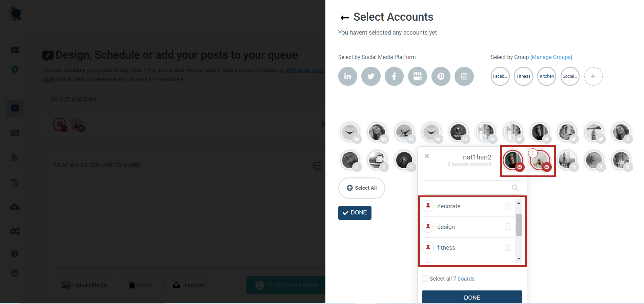Log out using the power icon
The width and height of the screenshot is (644, 304).
[15, 273]
